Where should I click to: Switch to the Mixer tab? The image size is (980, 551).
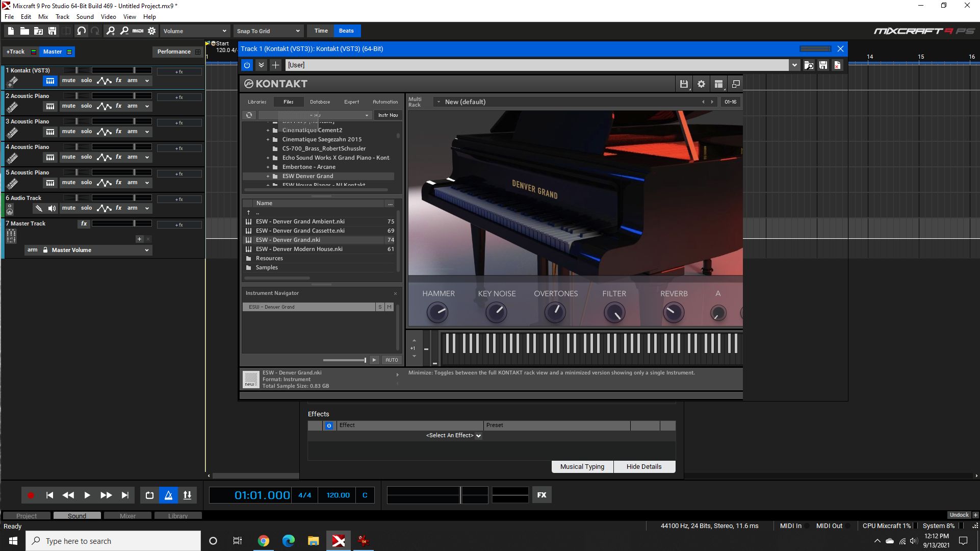[x=127, y=516]
